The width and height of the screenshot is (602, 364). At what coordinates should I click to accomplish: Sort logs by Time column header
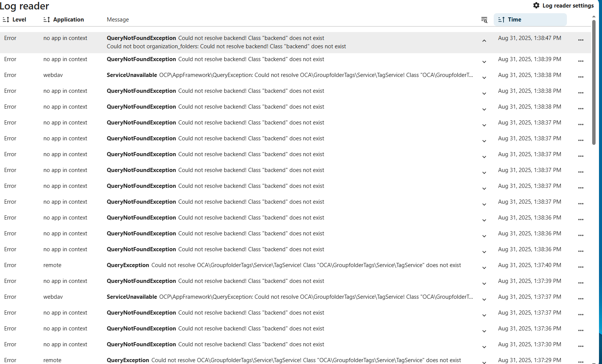point(514,20)
